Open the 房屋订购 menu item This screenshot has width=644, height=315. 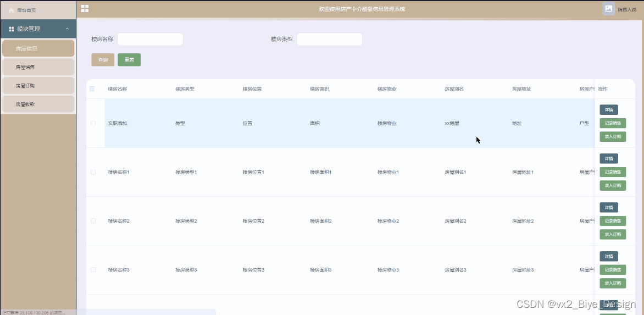38,85
